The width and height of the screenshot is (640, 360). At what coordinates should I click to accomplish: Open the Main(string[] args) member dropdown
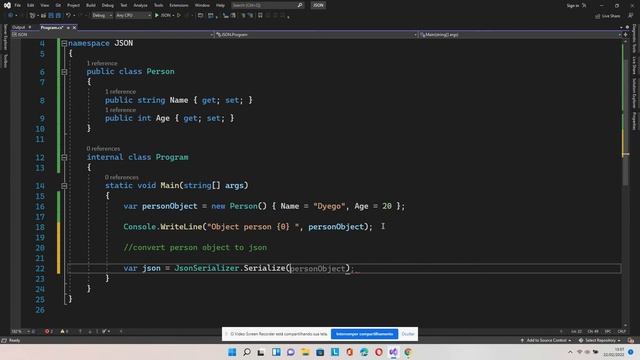pyautogui.click(x=520, y=35)
